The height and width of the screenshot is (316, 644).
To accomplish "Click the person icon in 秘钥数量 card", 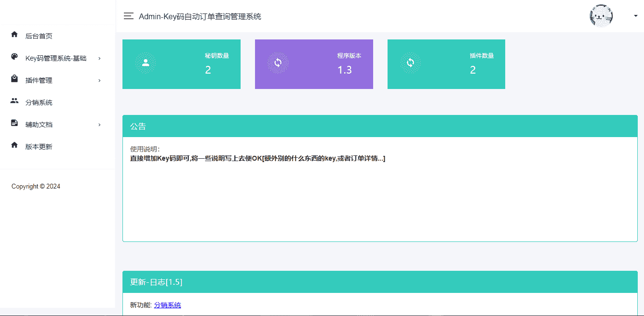I will pyautogui.click(x=146, y=63).
